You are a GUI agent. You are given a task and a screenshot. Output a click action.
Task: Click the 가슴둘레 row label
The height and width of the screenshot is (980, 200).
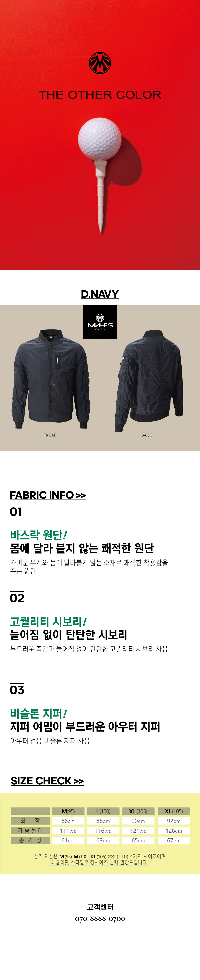tap(30, 830)
